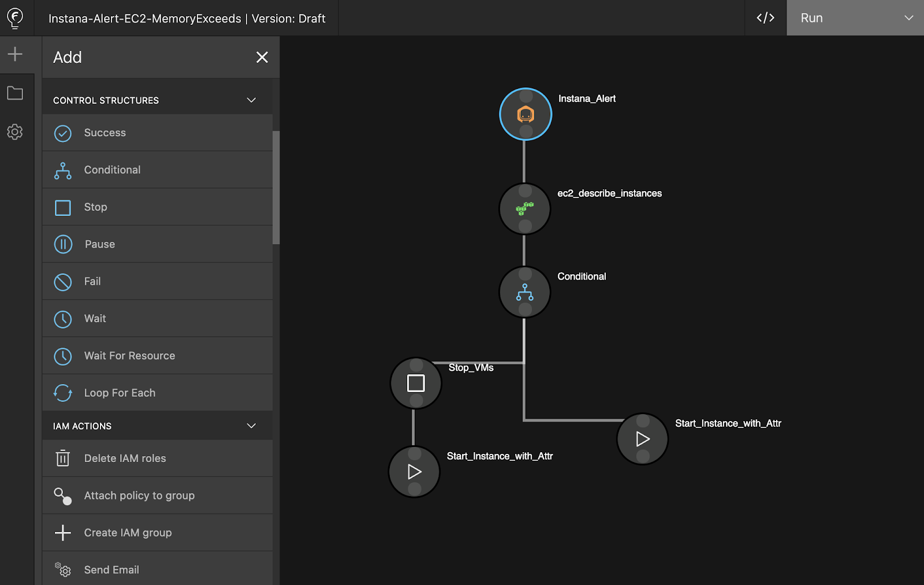
Task: Choose the Delete IAM roles label
Action: pyautogui.click(x=125, y=458)
